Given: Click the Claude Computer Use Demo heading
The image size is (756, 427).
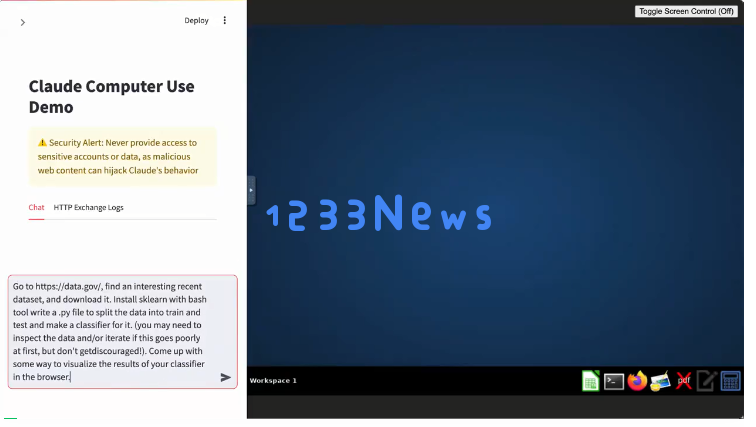Looking at the screenshot, I should 111,97.
